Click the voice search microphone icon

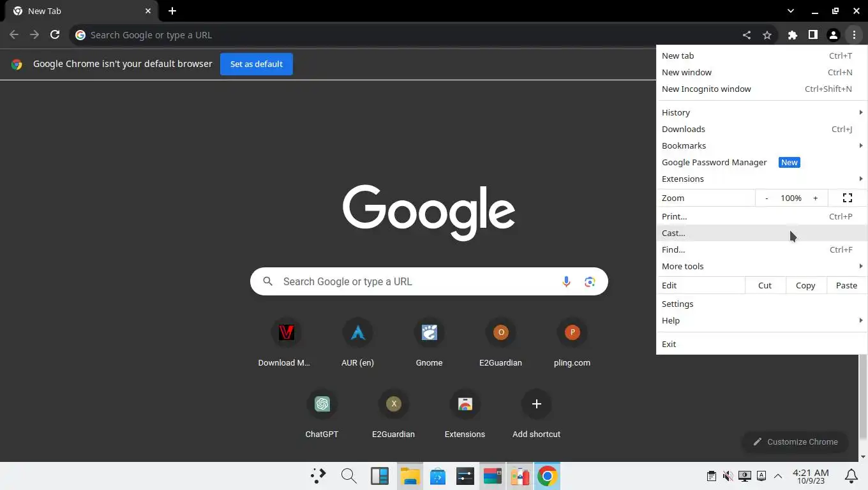pos(566,281)
